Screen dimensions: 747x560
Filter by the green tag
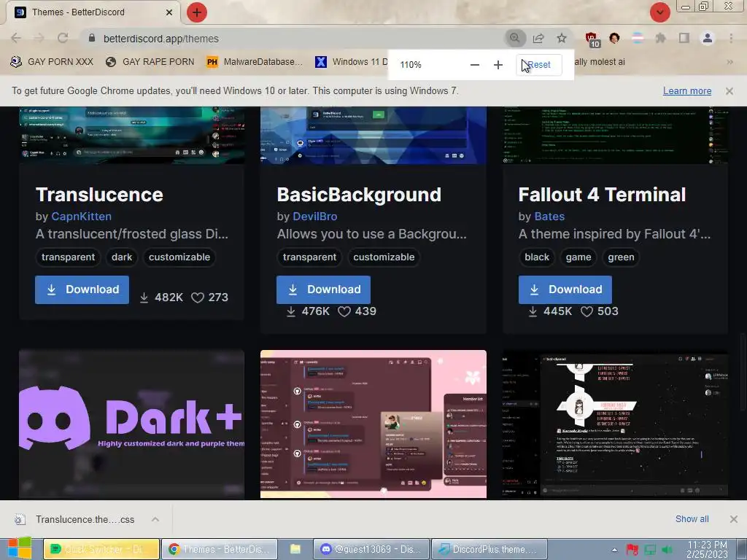pos(621,257)
